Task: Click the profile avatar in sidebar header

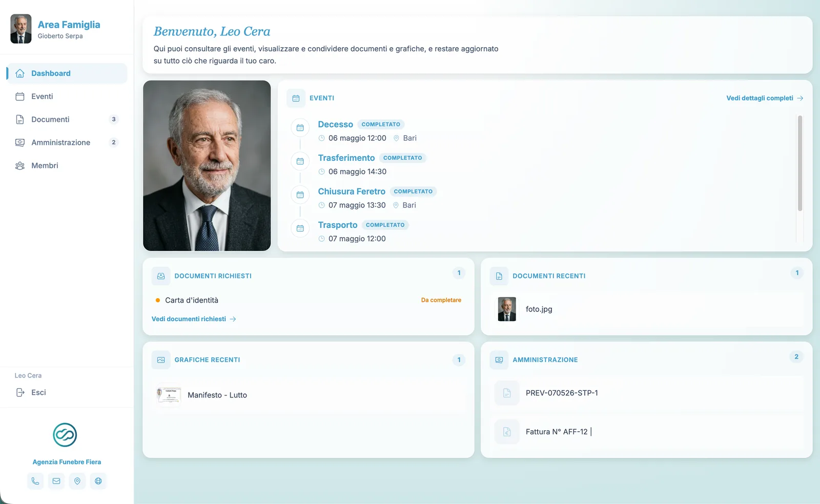Action: point(21,29)
